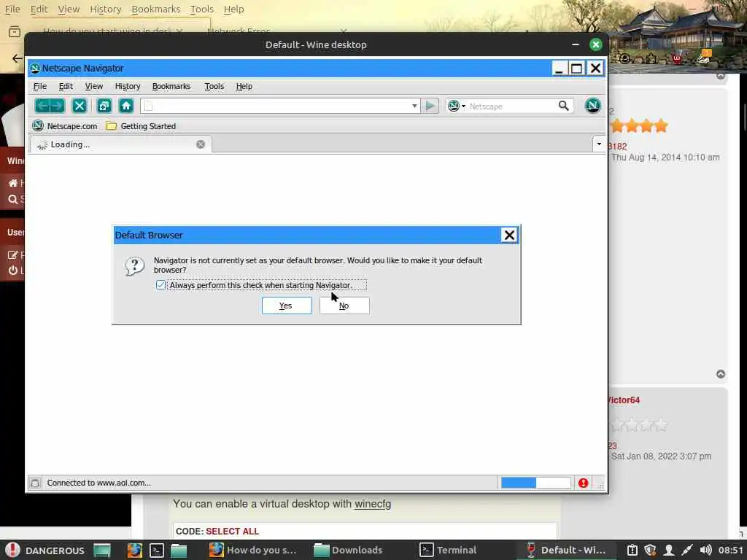Viewport: 747px width, 560px height.
Task: Click inside the Netscape address bar
Action: [280, 106]
